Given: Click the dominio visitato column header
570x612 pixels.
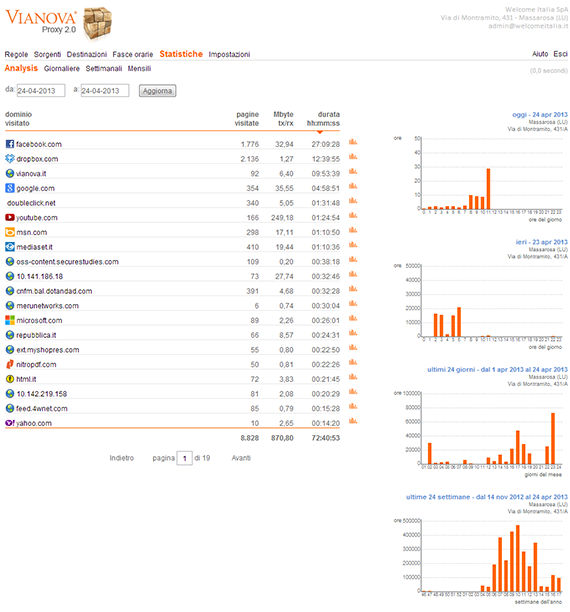Looking at the screenshot, I should tap(18, 119).
